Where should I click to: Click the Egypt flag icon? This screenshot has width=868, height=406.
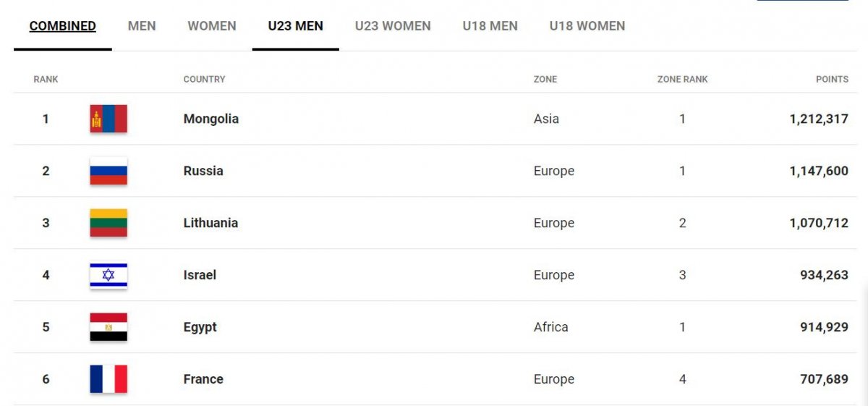tap(109, 327)
